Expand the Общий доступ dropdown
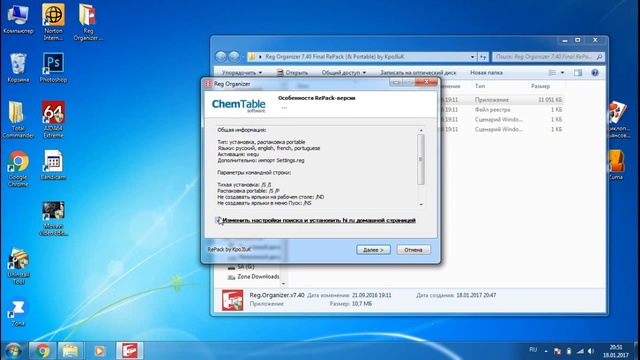This screenshot has height=360, width=640. [x=344, y=73]
